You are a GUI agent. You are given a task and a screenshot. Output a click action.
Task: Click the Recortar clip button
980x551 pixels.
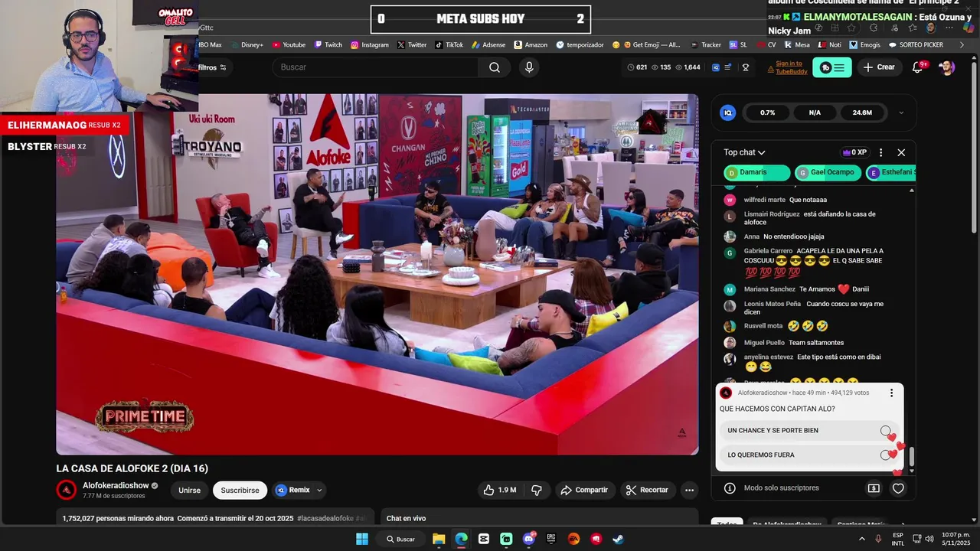coord(648,490)
